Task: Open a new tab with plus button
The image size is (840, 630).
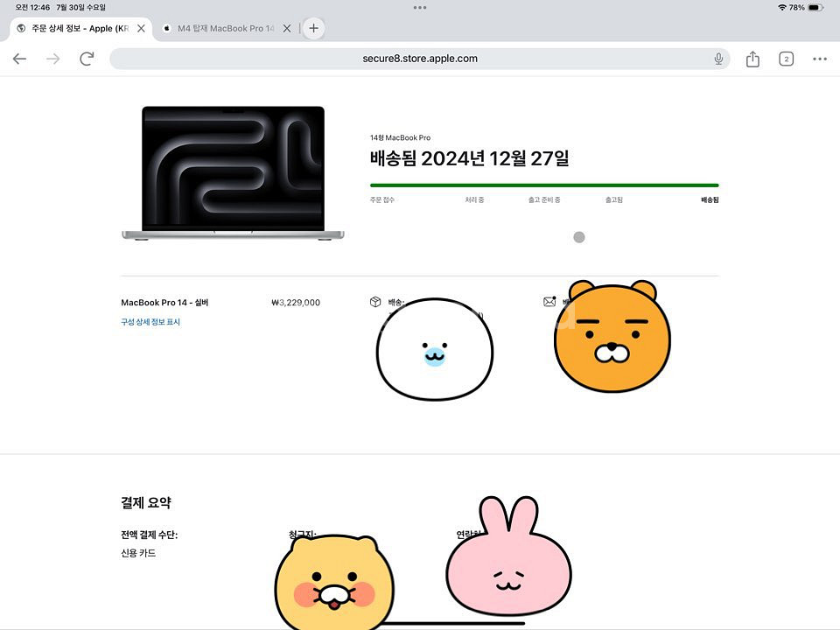Action: point(314,28)
